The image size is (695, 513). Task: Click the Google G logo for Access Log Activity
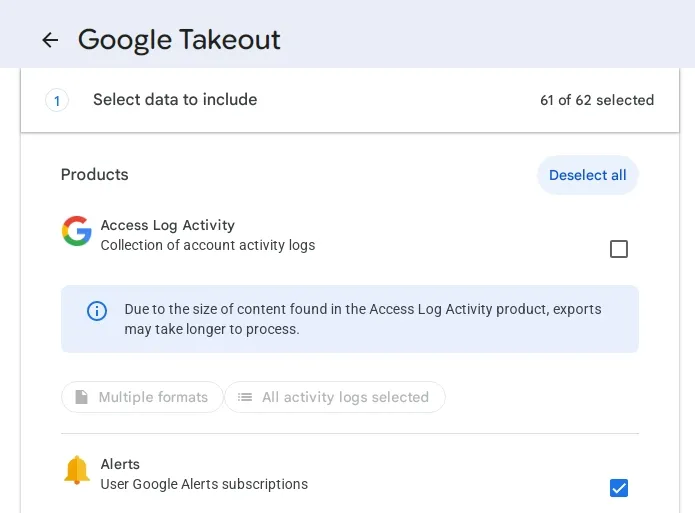point(77,231)
